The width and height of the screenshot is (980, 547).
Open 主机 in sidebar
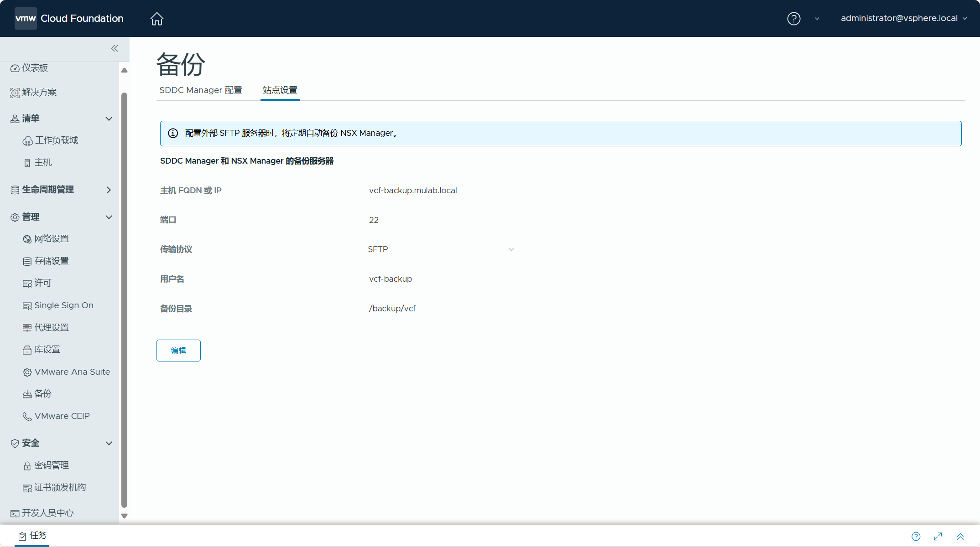pyautogui.click(x=43, y=163)
